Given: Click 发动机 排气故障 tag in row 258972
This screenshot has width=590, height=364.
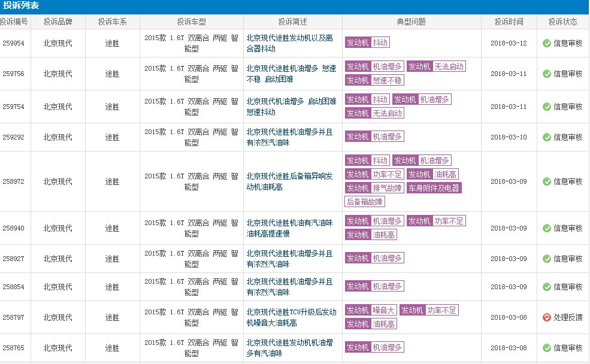Looking at the screenshot, I should click(374, 188).
